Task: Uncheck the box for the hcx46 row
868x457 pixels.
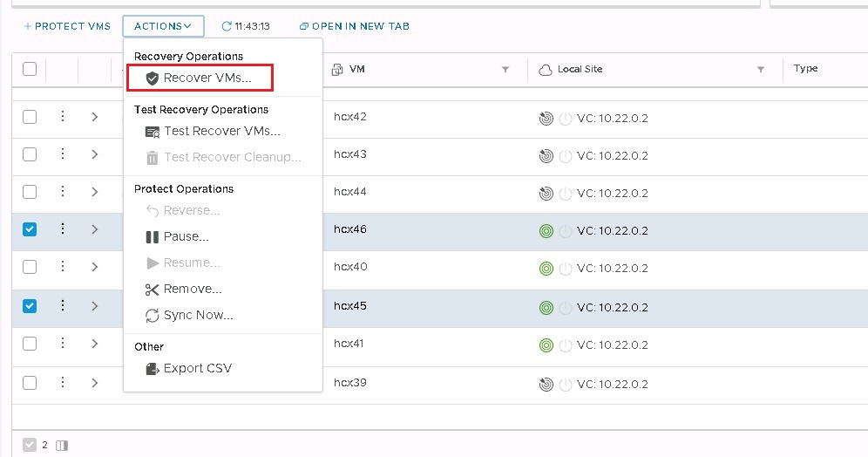Action: [x=30, y=229]
